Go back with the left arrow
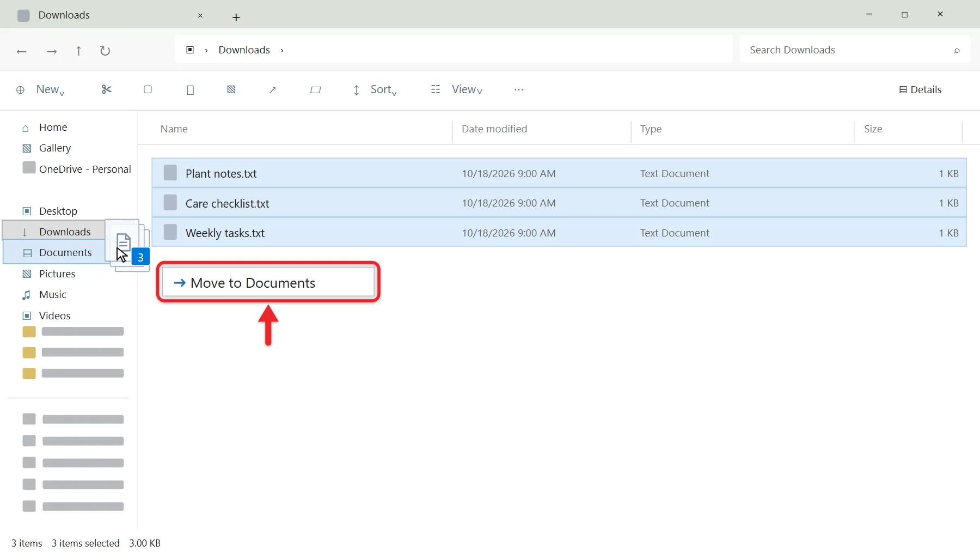This screenshot has height=552, width=980. (22, 51)
